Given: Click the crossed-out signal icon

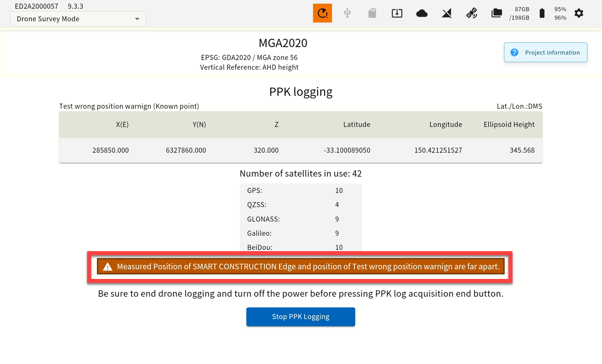Looking at the screenshot, I should 447,13.
